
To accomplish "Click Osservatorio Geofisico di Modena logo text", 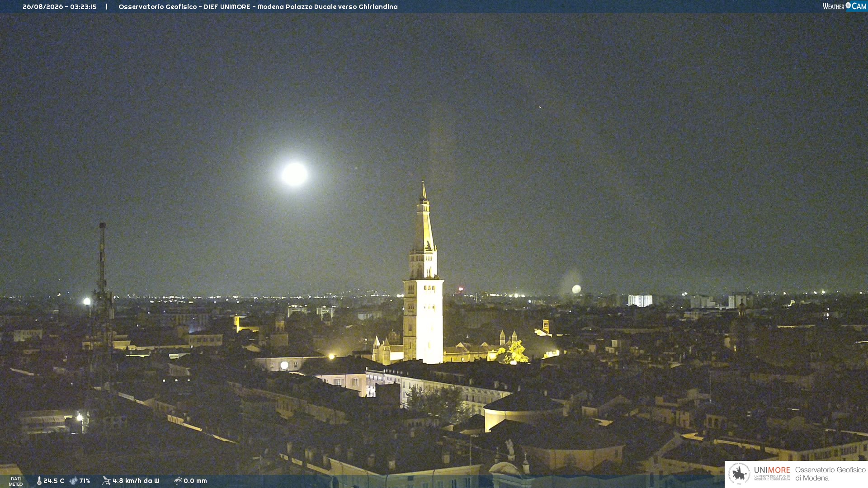I will [830, 474].
